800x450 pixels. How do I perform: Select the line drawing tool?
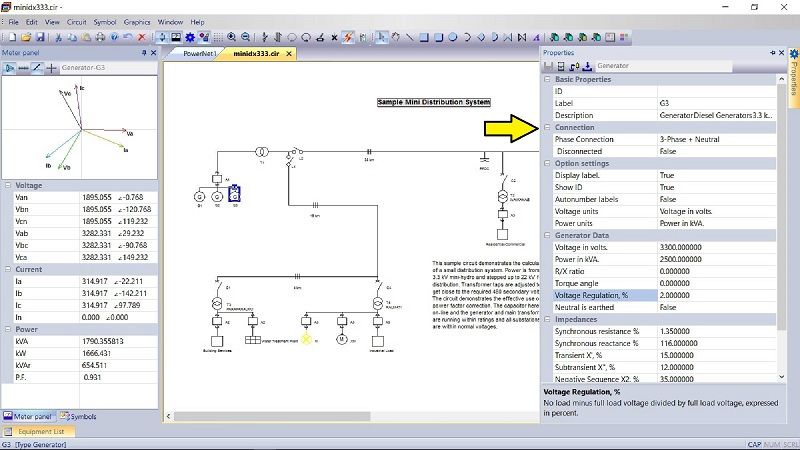pyautogui.click(x=410, y=37)
